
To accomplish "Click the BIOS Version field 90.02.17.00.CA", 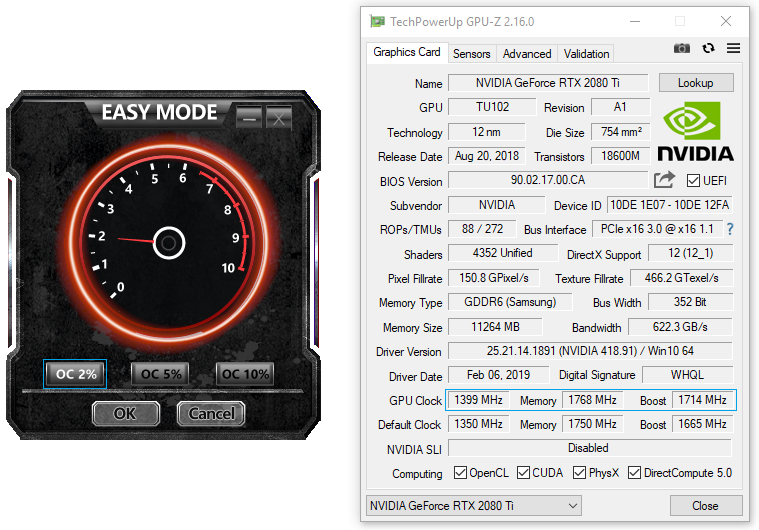I will pyautogui.click(x=547, y=180).
